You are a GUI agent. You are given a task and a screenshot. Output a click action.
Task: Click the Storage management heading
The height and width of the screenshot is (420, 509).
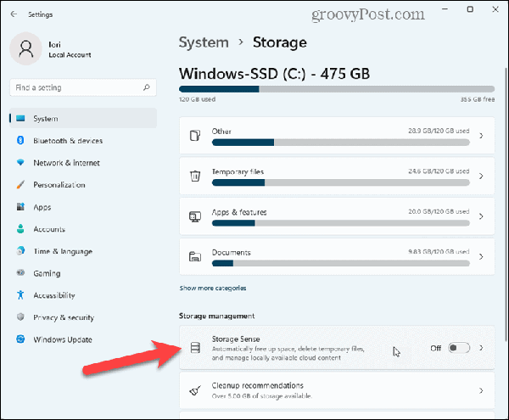pos(216,316)
